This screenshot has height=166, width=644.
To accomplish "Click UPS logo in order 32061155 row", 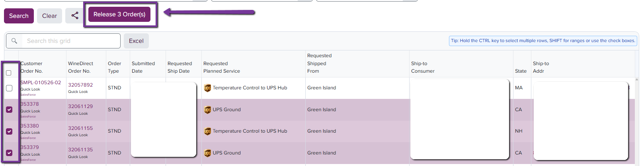I will coord(207,131).
